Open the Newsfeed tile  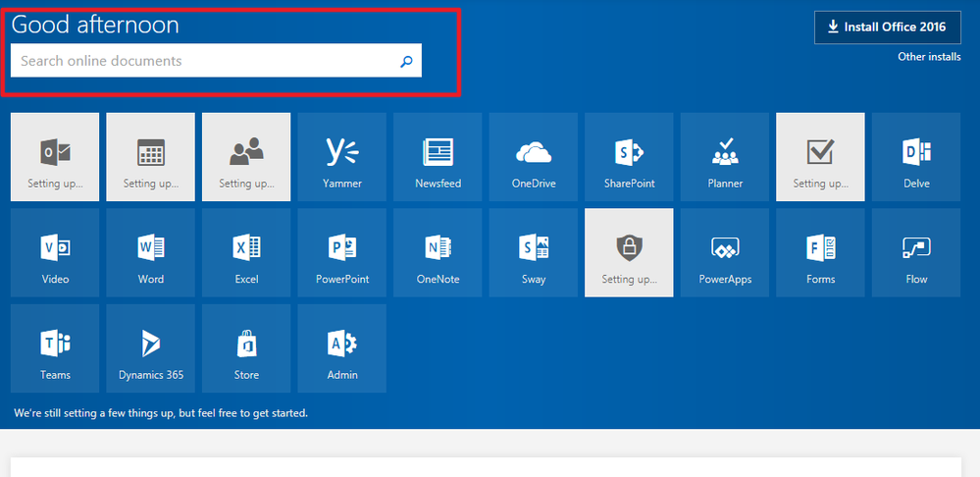[438, 157]
